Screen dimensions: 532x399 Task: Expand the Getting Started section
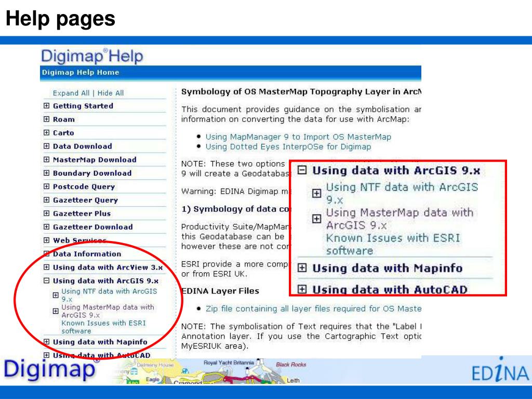click(x=46, y=106)
